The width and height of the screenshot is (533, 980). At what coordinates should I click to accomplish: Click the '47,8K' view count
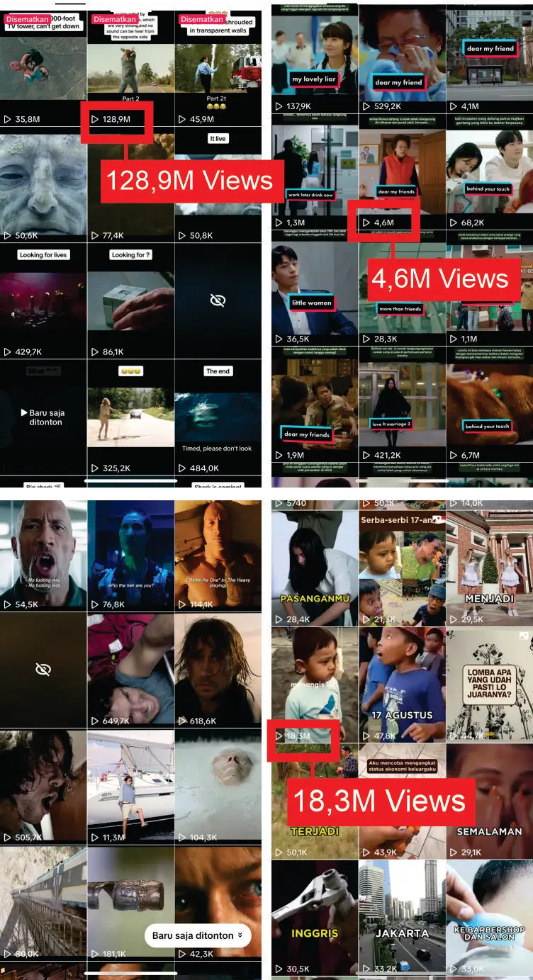click(385, 736)
